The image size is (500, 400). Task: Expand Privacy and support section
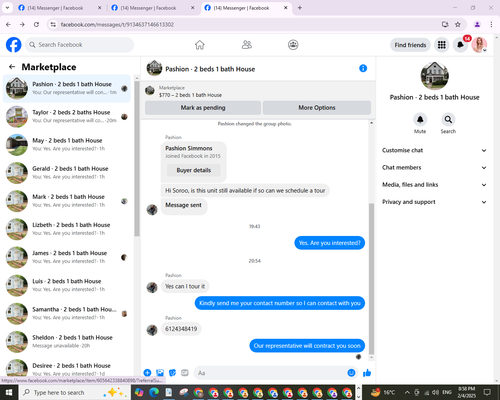pos(434,202)
